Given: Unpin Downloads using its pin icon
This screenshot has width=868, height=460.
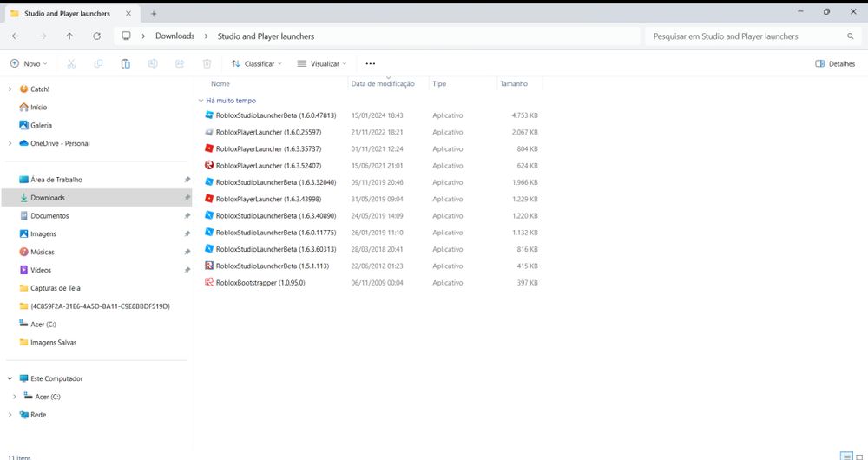Looking at the screenshot, I should tap(187, 198).
